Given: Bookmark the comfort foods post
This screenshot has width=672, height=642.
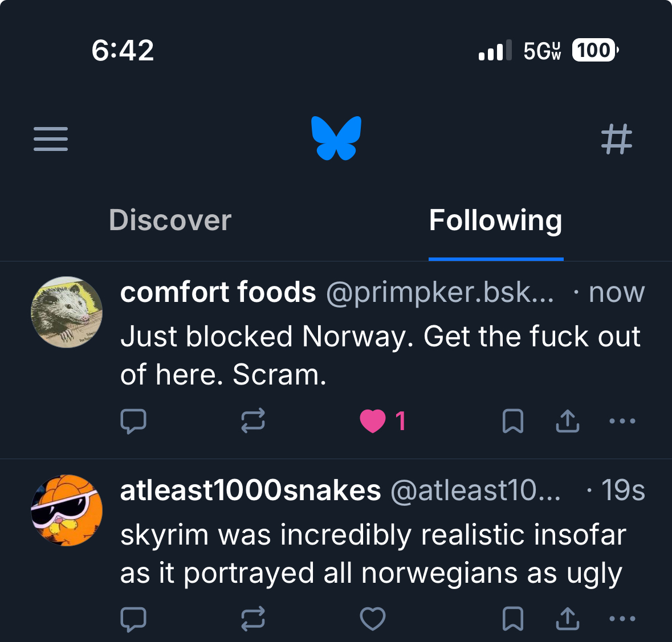Looking at the screenshot, I should click(x=512, y=422).
